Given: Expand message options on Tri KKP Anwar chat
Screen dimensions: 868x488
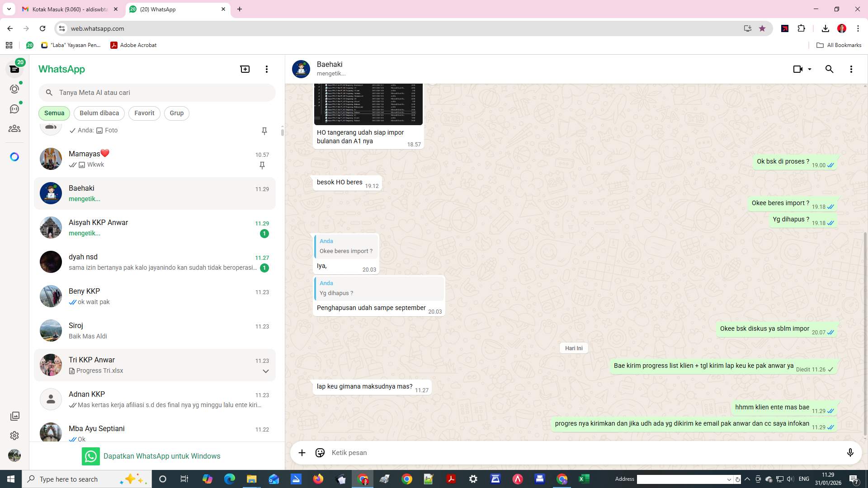Looking at the screenshot, I should coord(265,371).
